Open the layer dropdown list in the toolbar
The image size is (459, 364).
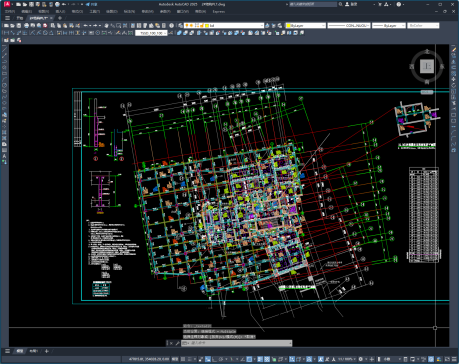point(224,25)
